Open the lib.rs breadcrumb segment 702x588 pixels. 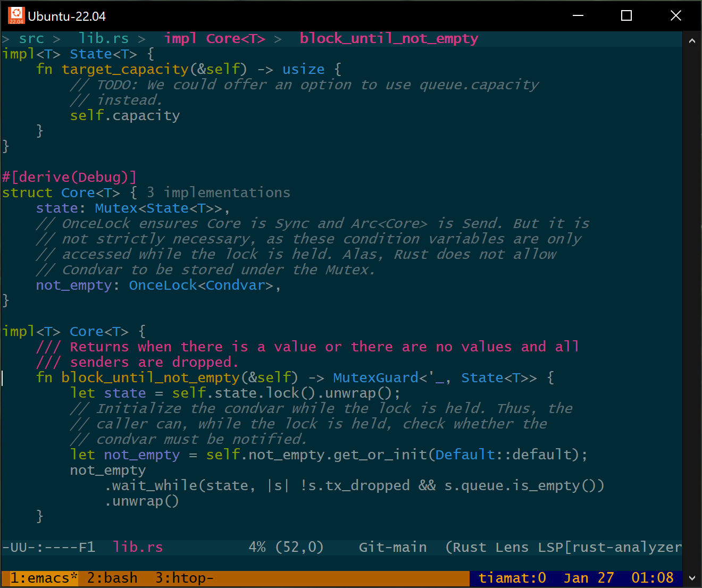click(104, 39)
